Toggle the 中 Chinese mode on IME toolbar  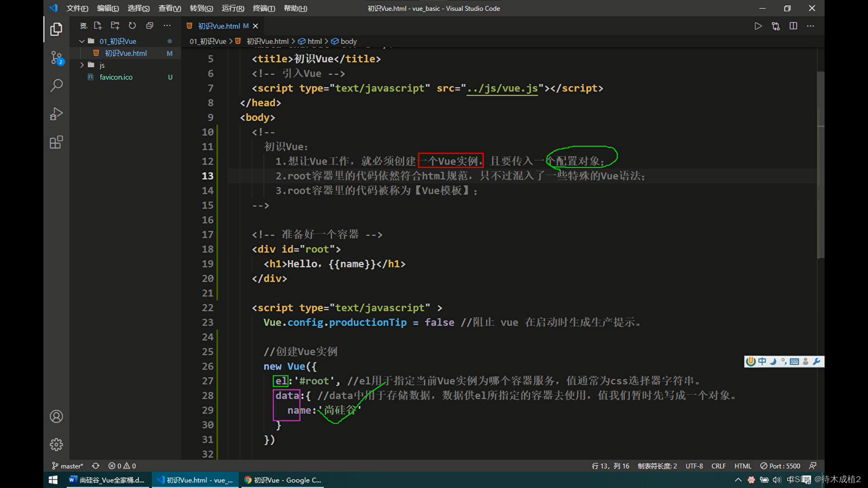[762, 361]
